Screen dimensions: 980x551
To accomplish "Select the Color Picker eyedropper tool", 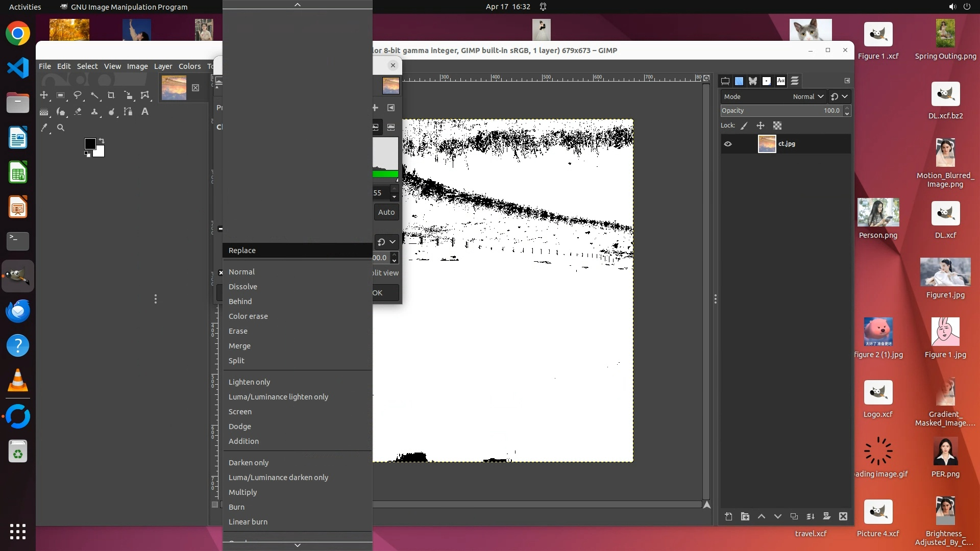I will coord(44,128).
